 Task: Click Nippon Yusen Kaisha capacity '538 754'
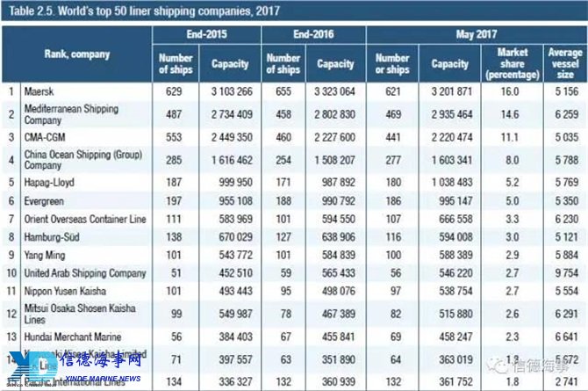pyautogui.click(x=455, y=291)
